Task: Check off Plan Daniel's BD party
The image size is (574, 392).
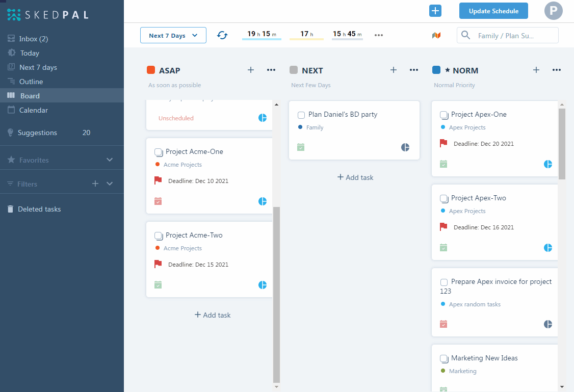Action: click(x=301, y=115)
